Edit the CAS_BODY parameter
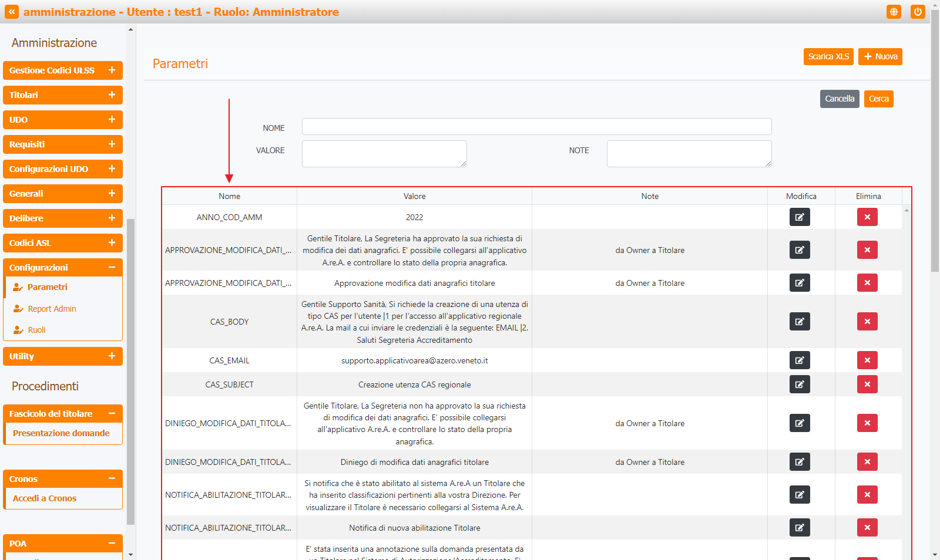Image resolution: width=940 pixels, height=560 pixels. click(800, 322)
